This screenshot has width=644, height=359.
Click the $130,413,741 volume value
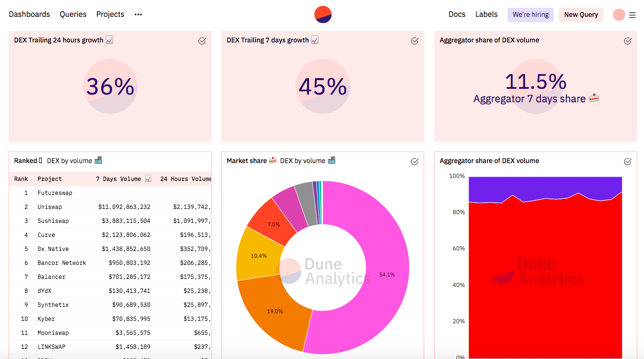pyautogui.click(x=130, y=291)
